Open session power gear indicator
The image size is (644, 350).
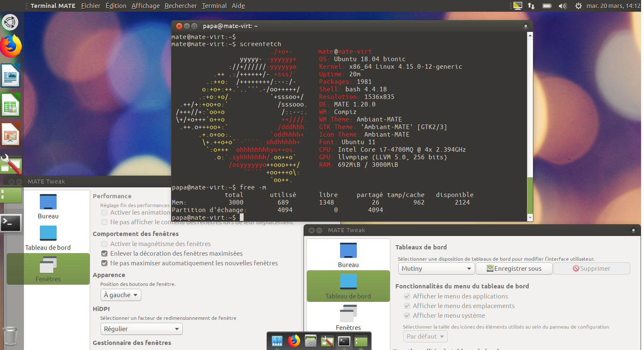click(x=579, y=6)
